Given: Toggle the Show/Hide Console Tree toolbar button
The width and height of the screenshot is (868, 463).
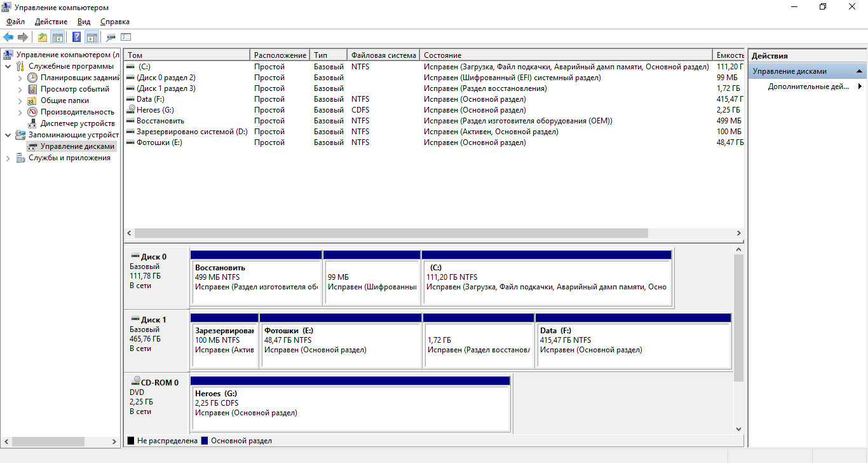Looking at the screenshot, I should point(58,38).
